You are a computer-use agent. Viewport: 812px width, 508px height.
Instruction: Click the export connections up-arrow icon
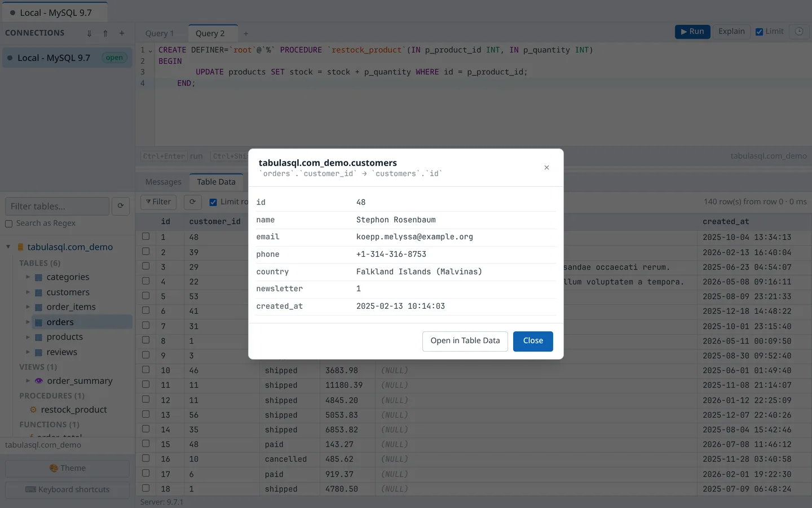coord(105,33)
